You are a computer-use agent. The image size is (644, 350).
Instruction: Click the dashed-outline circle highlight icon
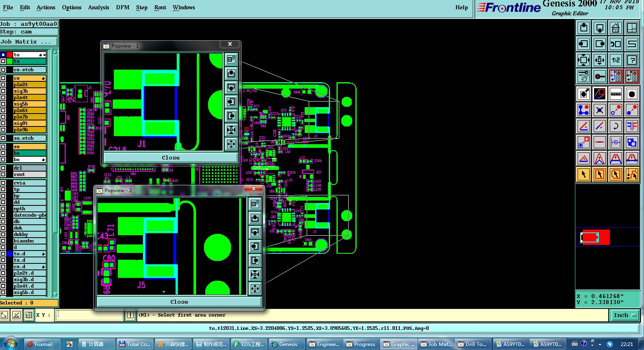(x=632, y=94)
